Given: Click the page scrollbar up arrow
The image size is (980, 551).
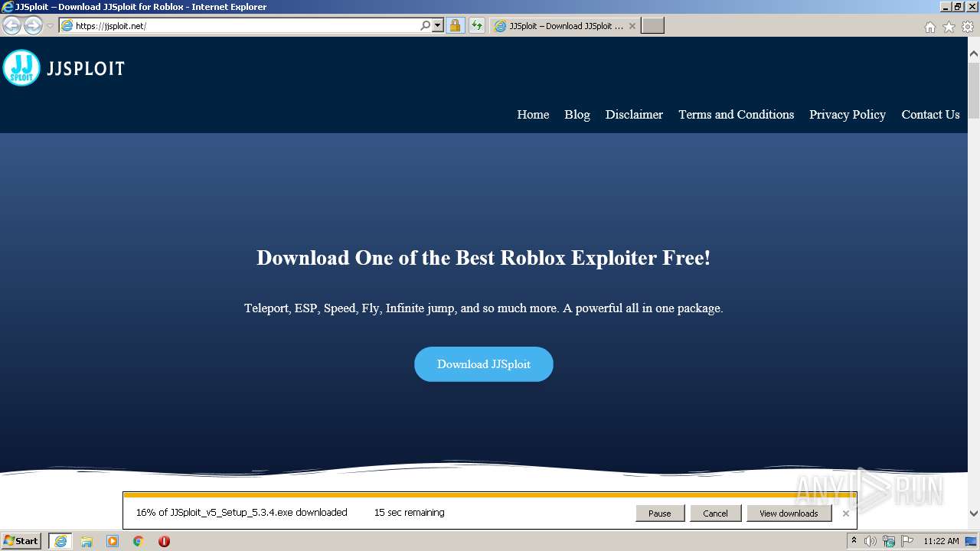Looking at the screenshot, I should pyautogui.click(x=974, y=54).
